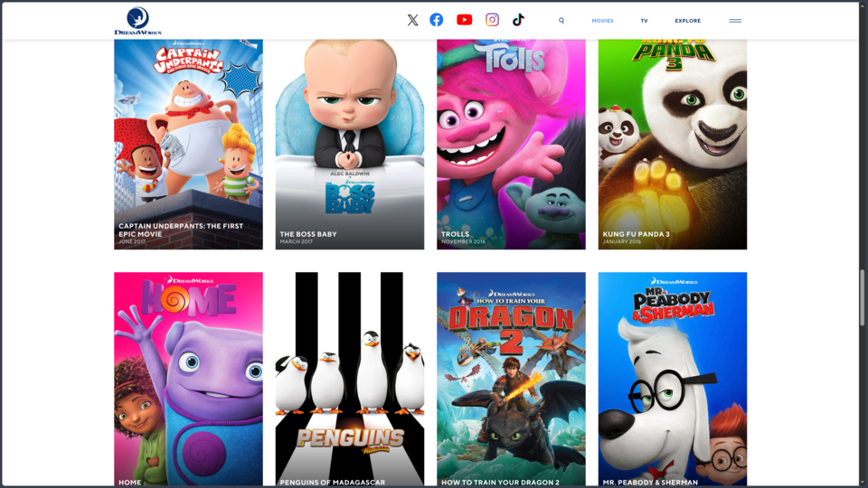This screenshot has width=868, height=488.
Task: Open the hamburger menu icon
Action: coord(735,21)
